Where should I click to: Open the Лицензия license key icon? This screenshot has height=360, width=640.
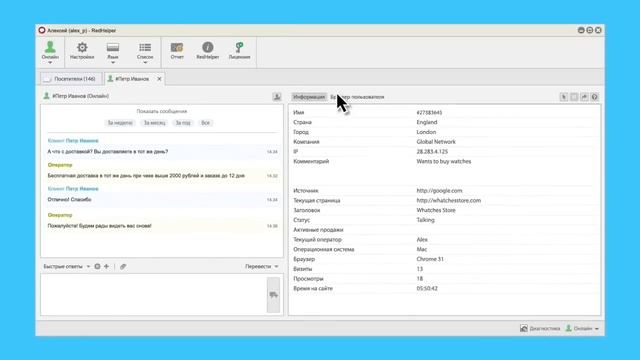click(239, 51)
